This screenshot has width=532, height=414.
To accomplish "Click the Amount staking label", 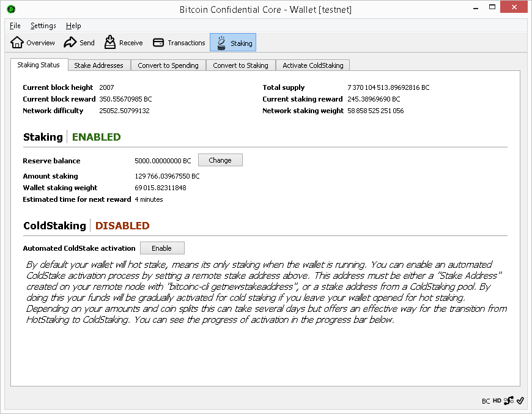I will point(51,176).
